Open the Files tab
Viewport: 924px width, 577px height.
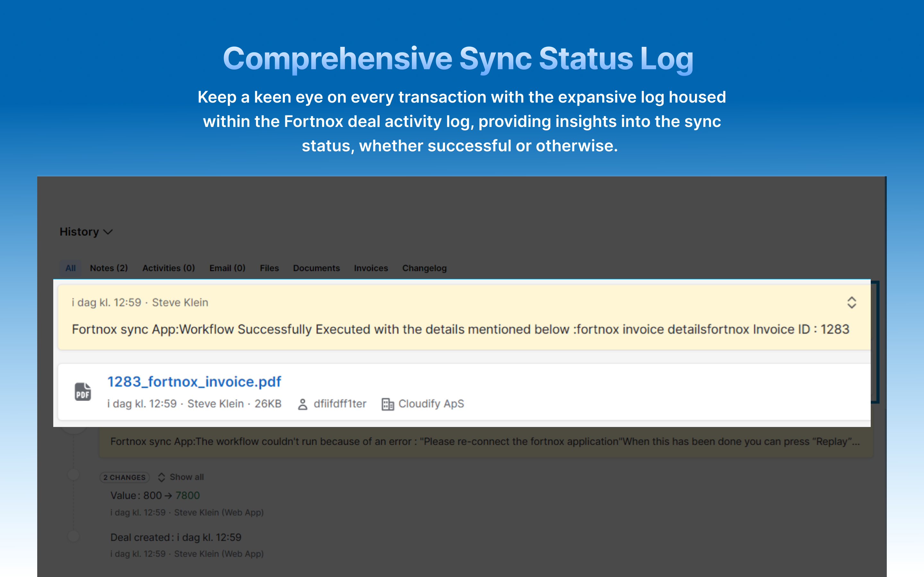(x=269, y=268)
